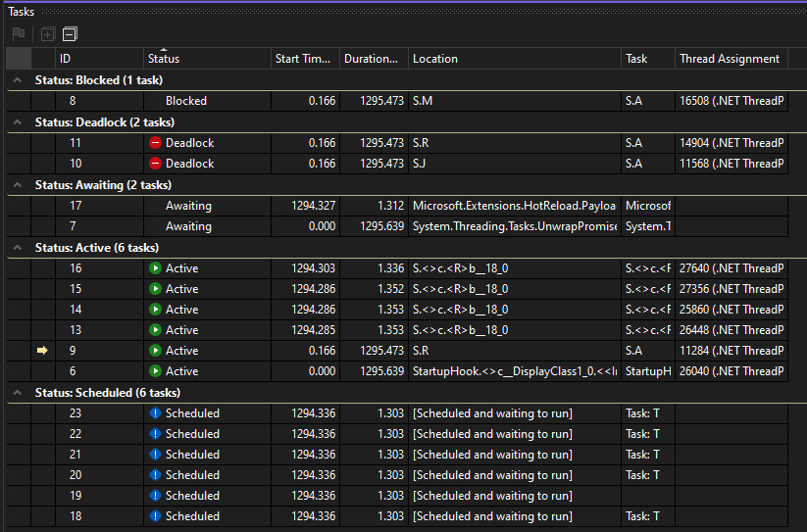Click Task: T cell of task 18
Screen dimensions: 807x532
[642, 516]
